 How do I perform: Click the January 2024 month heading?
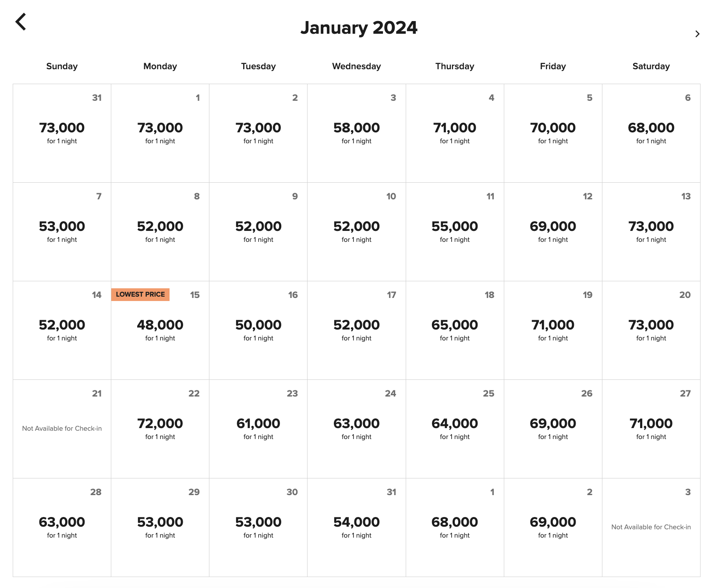359,28
